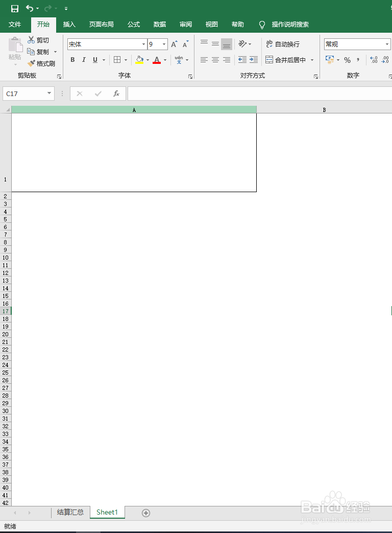Open the 帮助 tab

pos(237,24)
